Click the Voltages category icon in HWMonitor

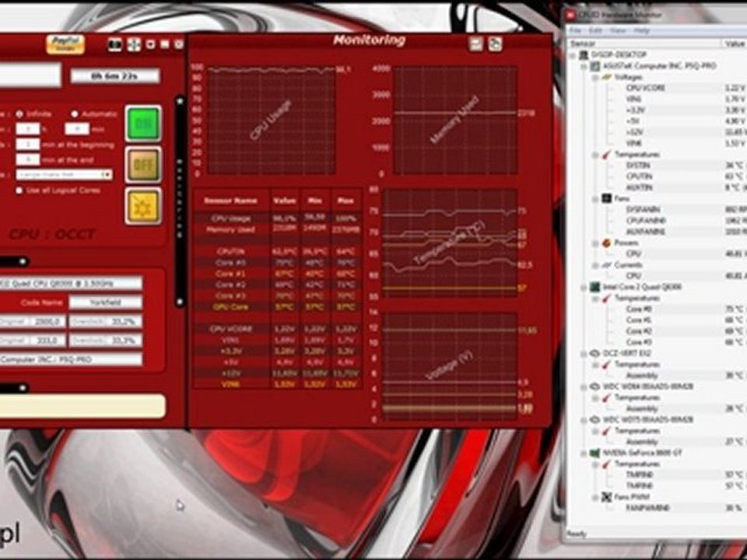pyautogui.click(x=606, y=77)
